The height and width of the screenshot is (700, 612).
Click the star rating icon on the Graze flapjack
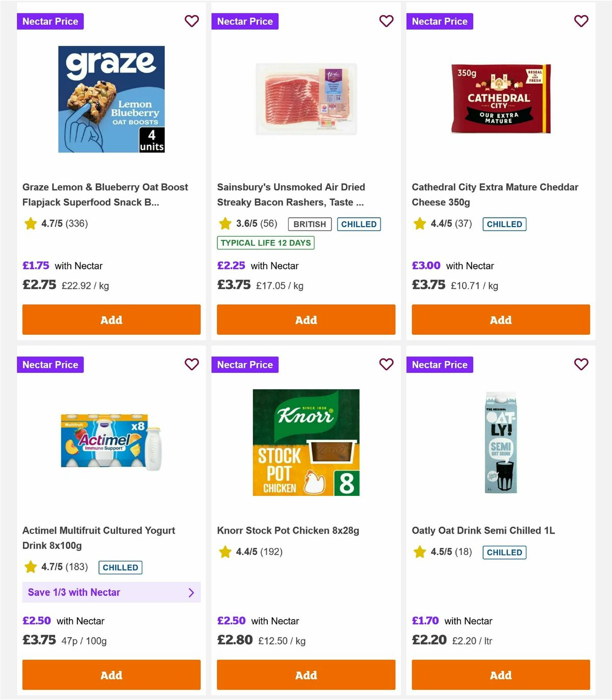(30, 223)
